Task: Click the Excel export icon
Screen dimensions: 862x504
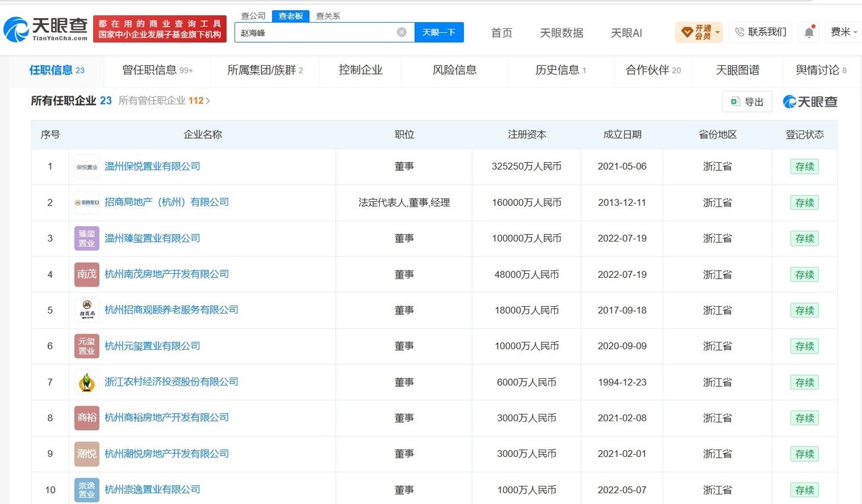Action: tap(735, 102)
